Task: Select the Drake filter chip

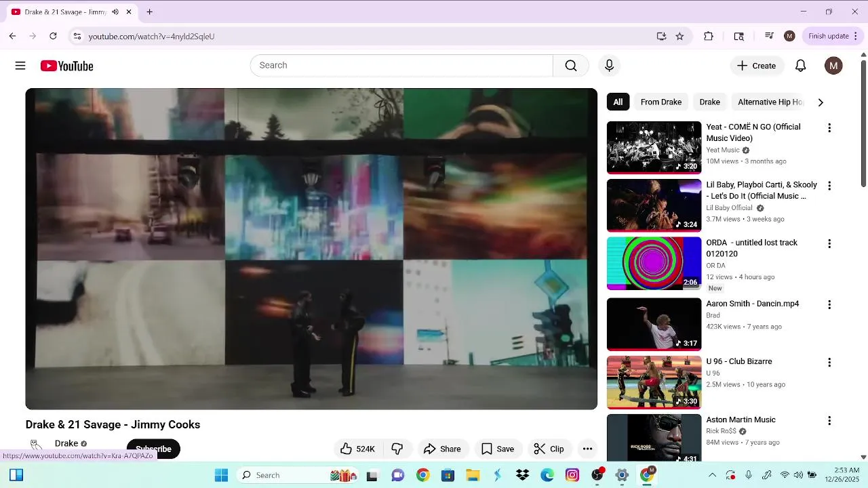Action: click(709, 102)
